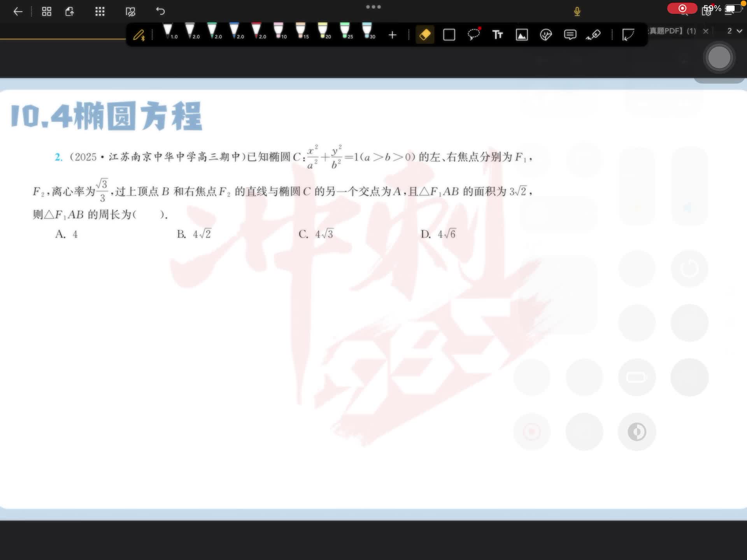The image size is (747, 560).
Task: Add a new pen with plus
Action: pyautogui.click(x=392, y=35)
